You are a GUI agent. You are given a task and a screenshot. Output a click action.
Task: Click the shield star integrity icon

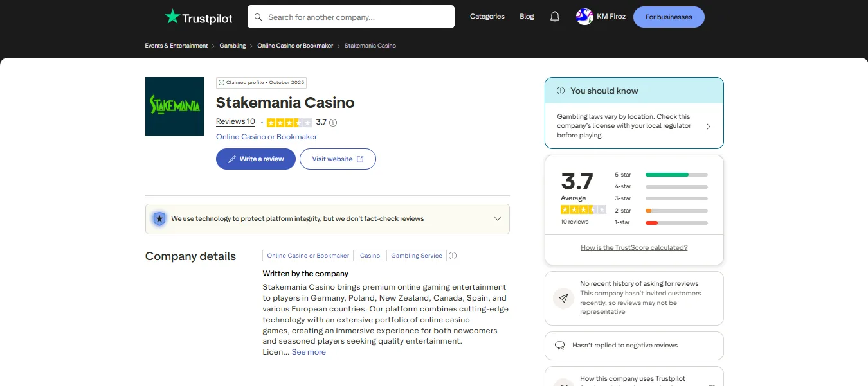tap(159, 219)
